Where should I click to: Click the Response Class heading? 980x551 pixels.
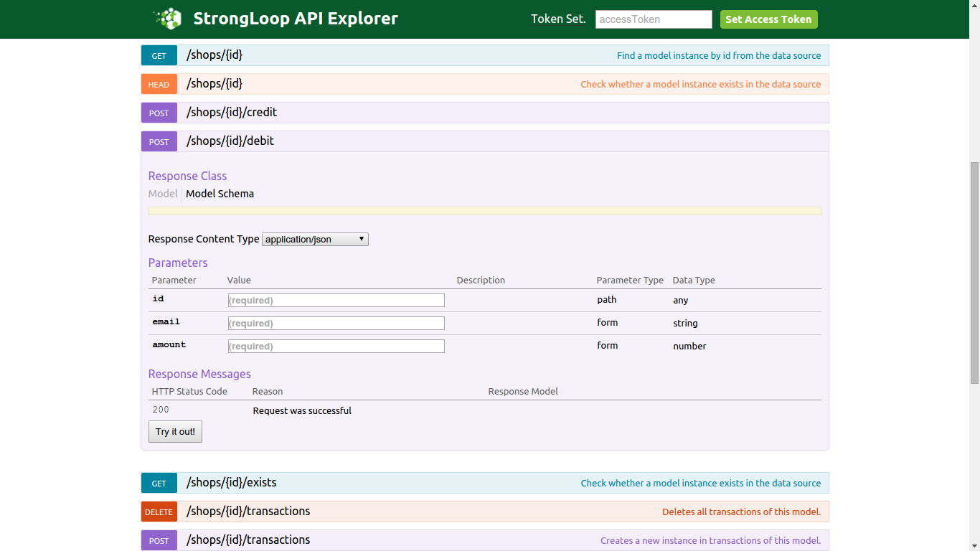point(187,176)
